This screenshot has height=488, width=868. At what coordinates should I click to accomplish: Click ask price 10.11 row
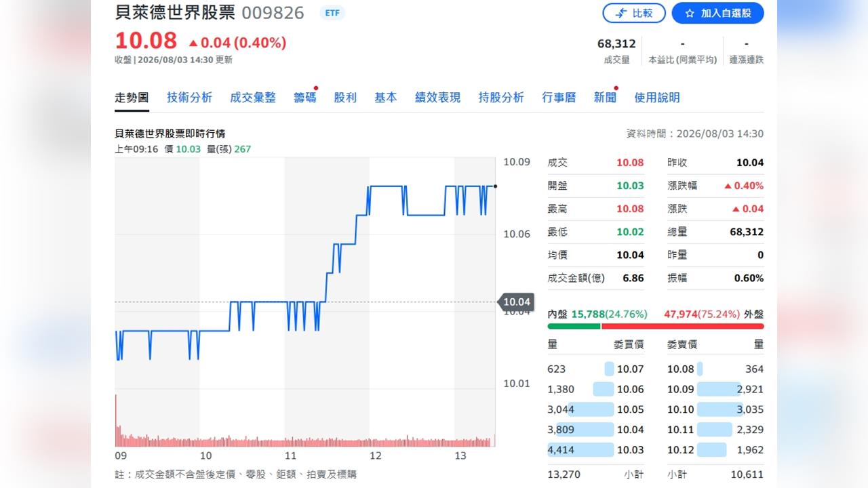coord(715,430)
